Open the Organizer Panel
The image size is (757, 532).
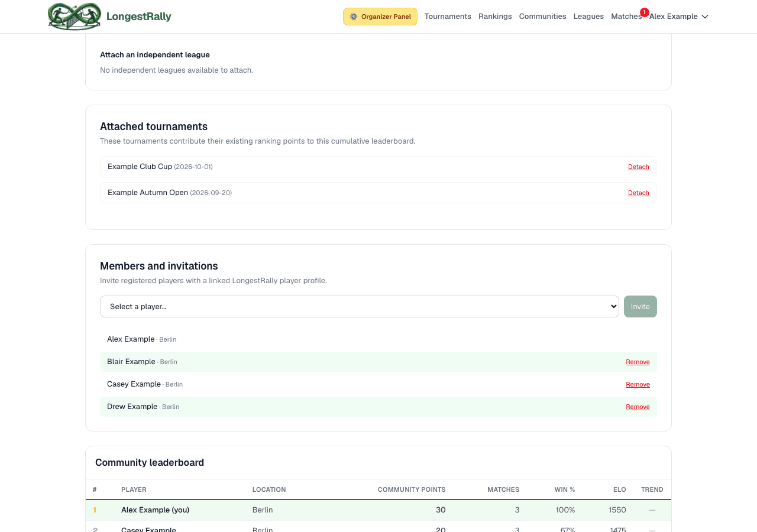[x=380, y=17]
